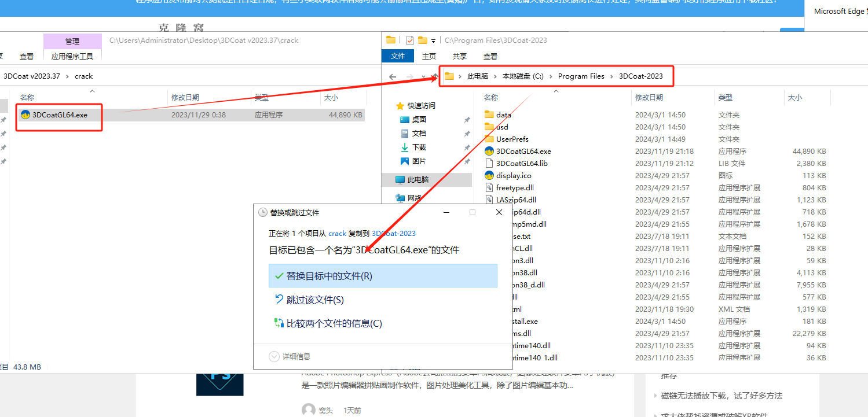The width and height of the screenshot is (868, 417).
Task: Click the properties checkmark icon in the title bar
Action: point(410,40)
